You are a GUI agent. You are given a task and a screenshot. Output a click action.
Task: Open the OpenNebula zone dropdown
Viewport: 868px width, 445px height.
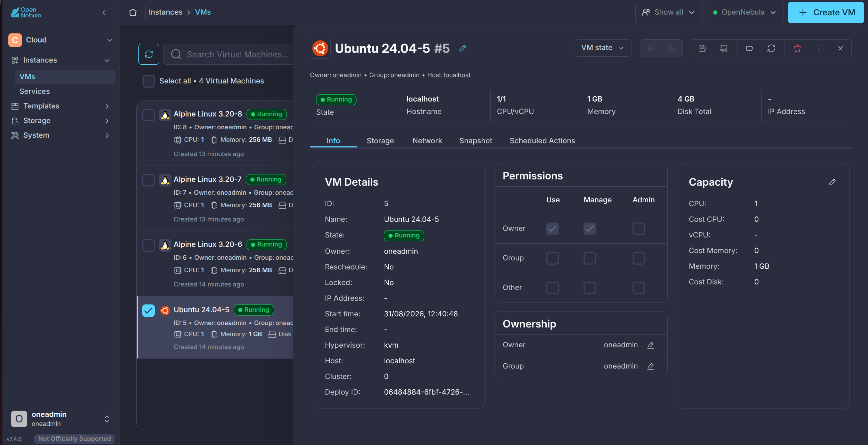[x=745, y=13]
